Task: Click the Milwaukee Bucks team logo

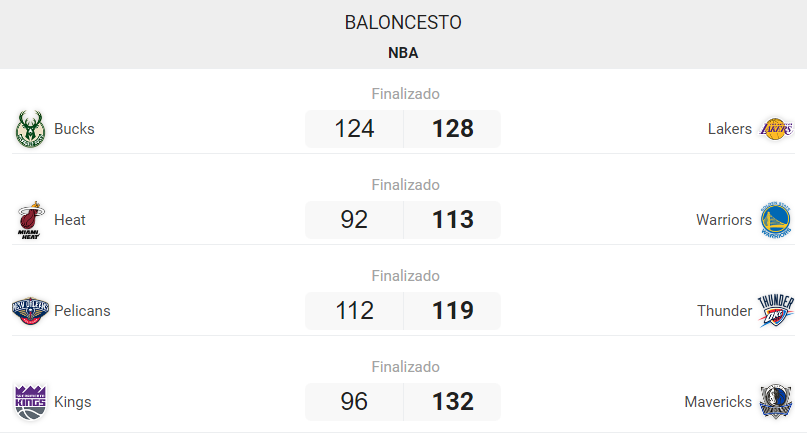Action: pyautogui.click(x=30, y=129)
